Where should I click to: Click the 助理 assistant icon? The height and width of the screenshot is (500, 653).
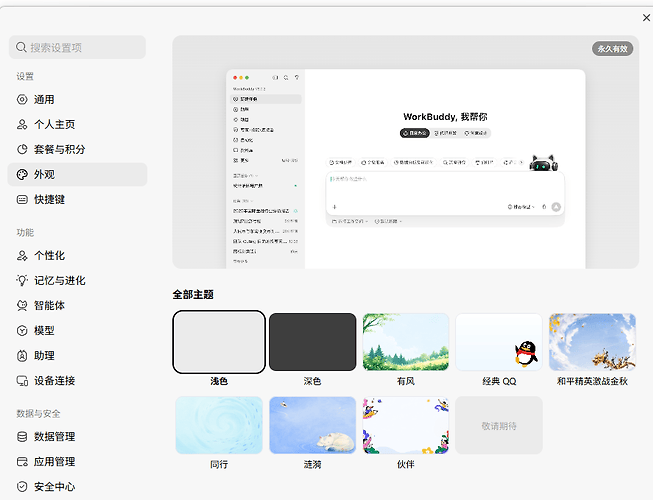[x=22, y=356]
